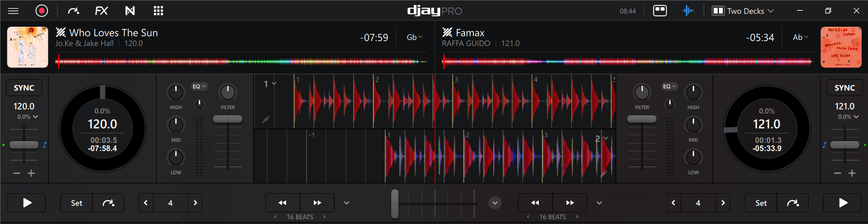868x224 pixels.
Task: Click the right deck jog wheel showing 121.0
Action: [x=767, y=129]
